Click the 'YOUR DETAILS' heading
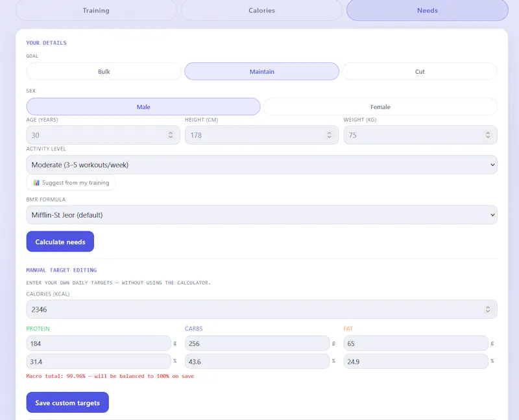 pyautogui.click(x=46, y=43)
